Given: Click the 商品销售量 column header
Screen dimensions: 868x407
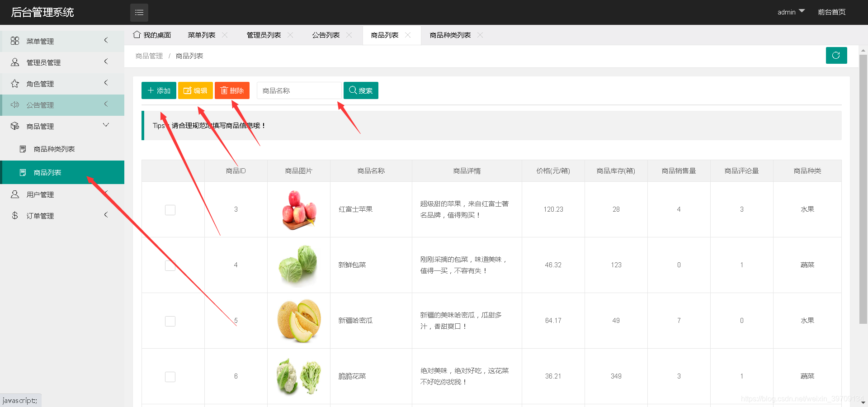Looking at the screenshot, I should tap(679, 170).
